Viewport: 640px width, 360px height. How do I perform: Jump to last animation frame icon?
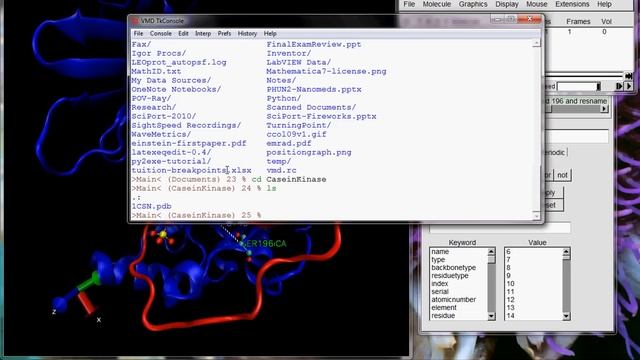(x=629, y=76)
